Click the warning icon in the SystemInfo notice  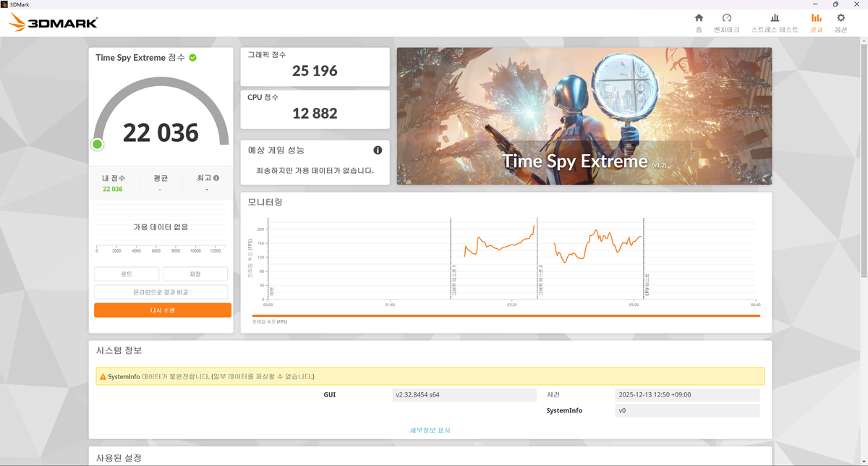(x=102, y=376)
